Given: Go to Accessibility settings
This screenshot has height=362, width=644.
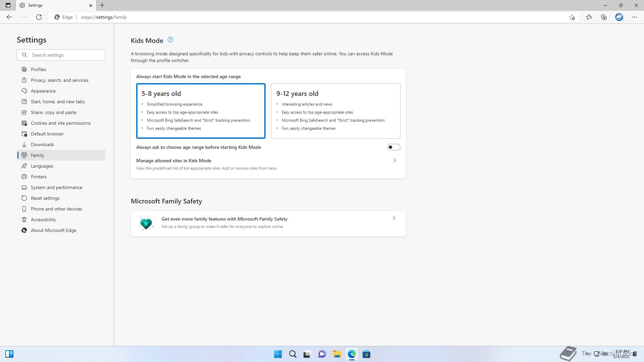Looking at the screenshot, I should point(61,220).
